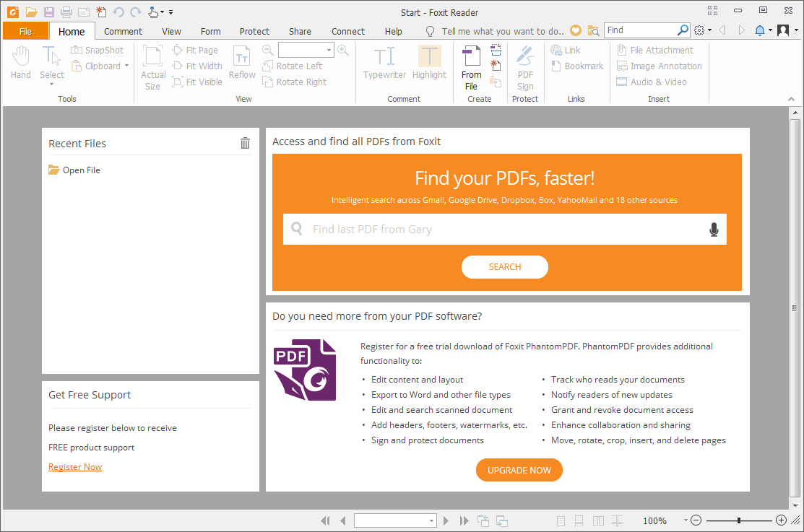Create a PDF From File
This screenshot has height=532, width=804.
(471, 69)
